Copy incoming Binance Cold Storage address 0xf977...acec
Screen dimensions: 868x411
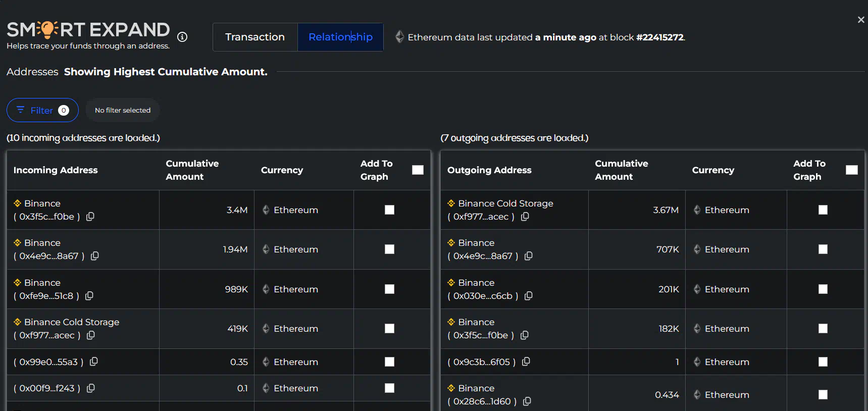tap(91, 335)
